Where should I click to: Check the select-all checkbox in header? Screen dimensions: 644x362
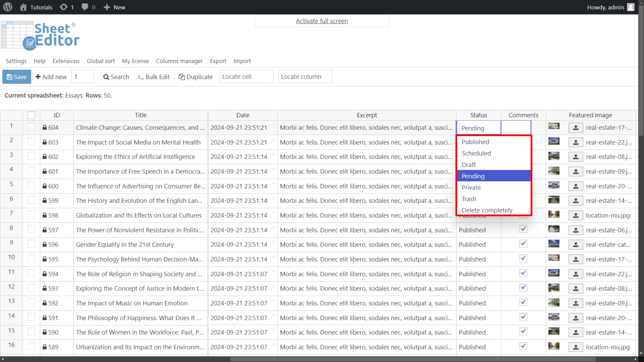click(31, 115)
